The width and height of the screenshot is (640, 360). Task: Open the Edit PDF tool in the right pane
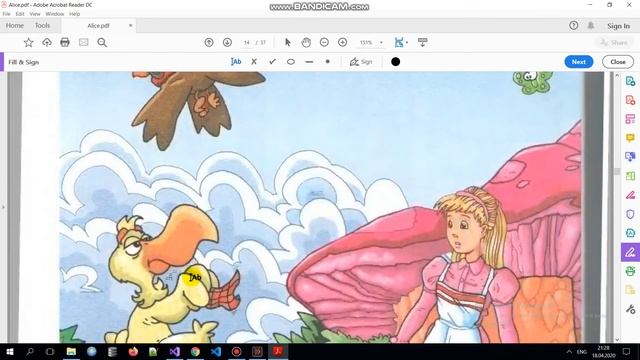pos(630,119)
